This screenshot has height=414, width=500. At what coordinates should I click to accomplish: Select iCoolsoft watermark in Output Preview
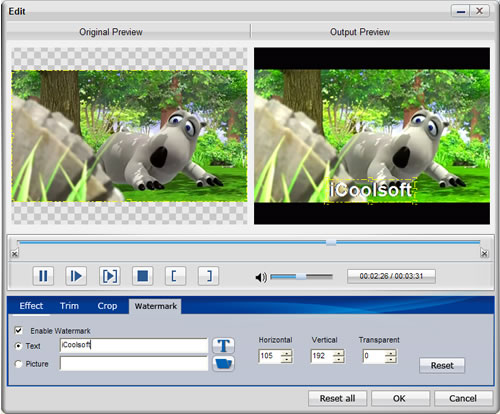371,190
